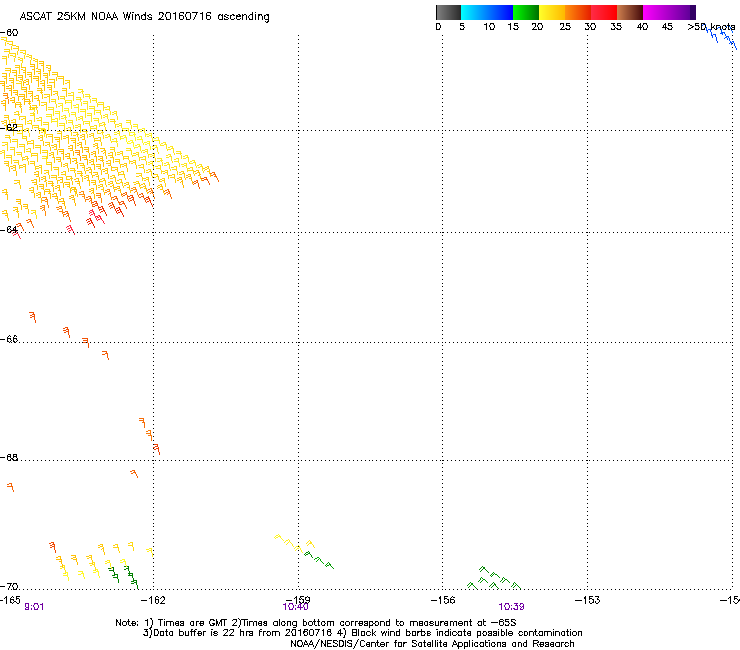
Task: Pick the red 30-35 knots color segment
Action: click(x=604, y=12)
